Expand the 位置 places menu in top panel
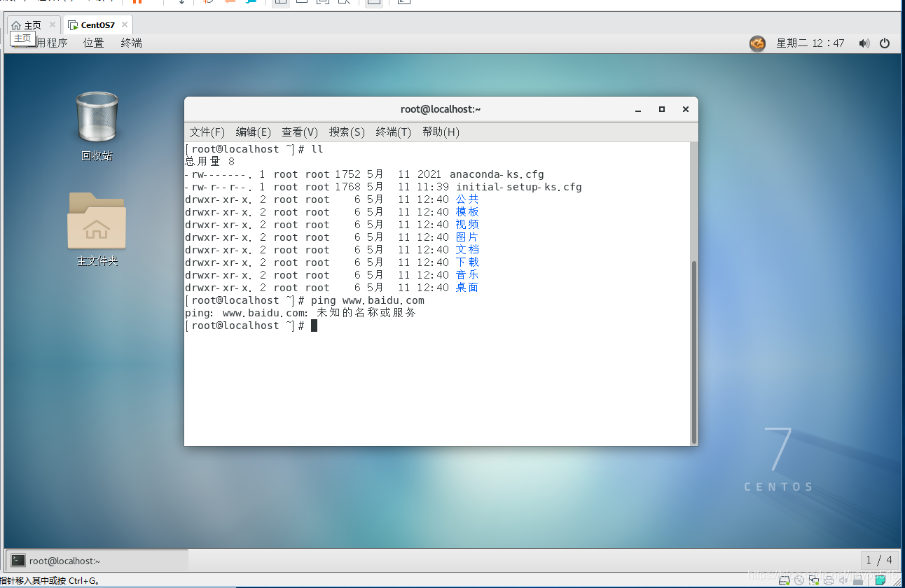 (93, 43)
